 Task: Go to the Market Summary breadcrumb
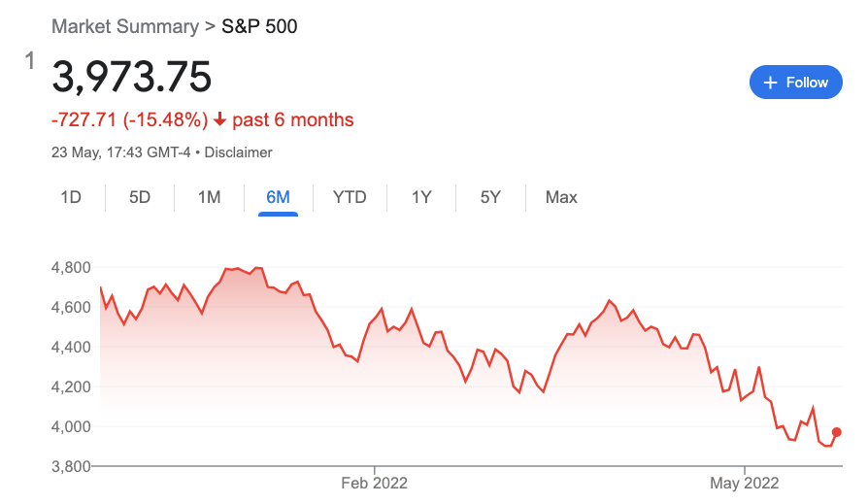pyautogui.click(x=124, y=26)
